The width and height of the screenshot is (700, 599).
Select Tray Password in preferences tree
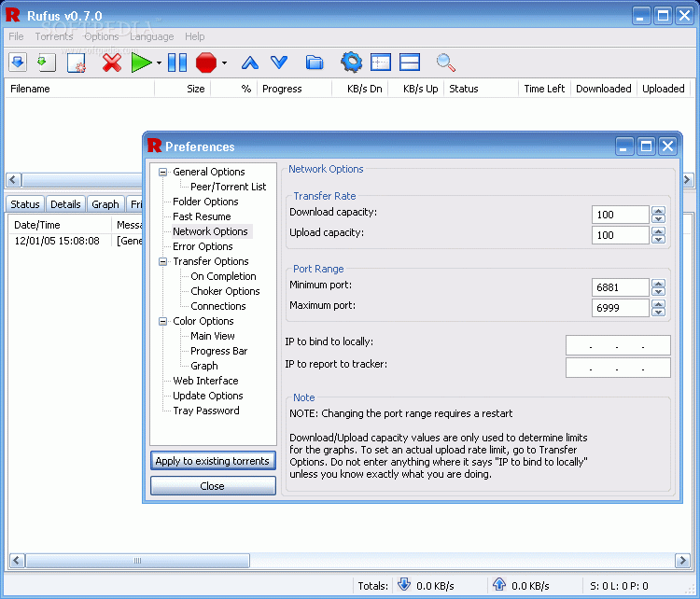coord(206,411)
